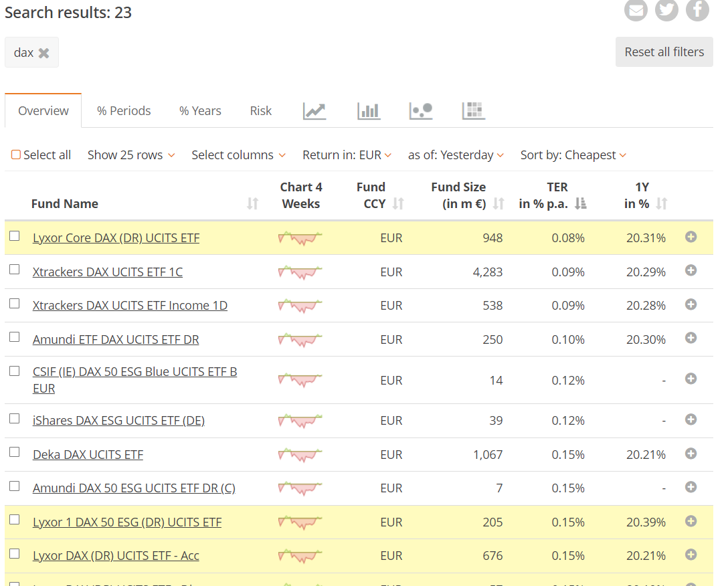Switch to the Risk tab
Image resolution: width=728 pixels, height=586 pixels.
pos(260,111)
